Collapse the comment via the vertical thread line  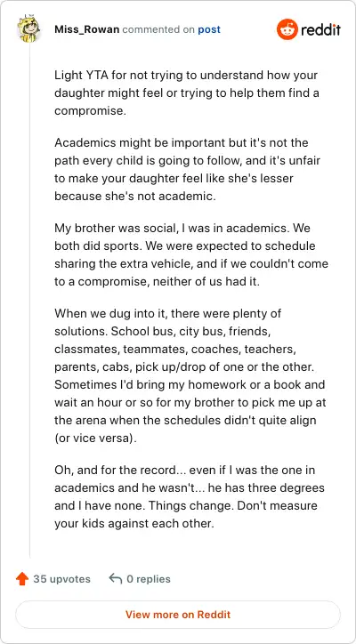[29, 300]
